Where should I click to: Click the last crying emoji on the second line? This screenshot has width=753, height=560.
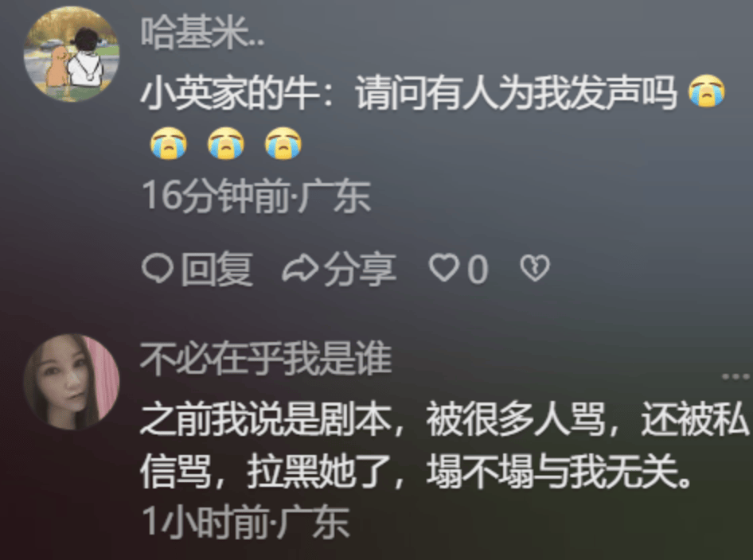[x=283, y=143]
